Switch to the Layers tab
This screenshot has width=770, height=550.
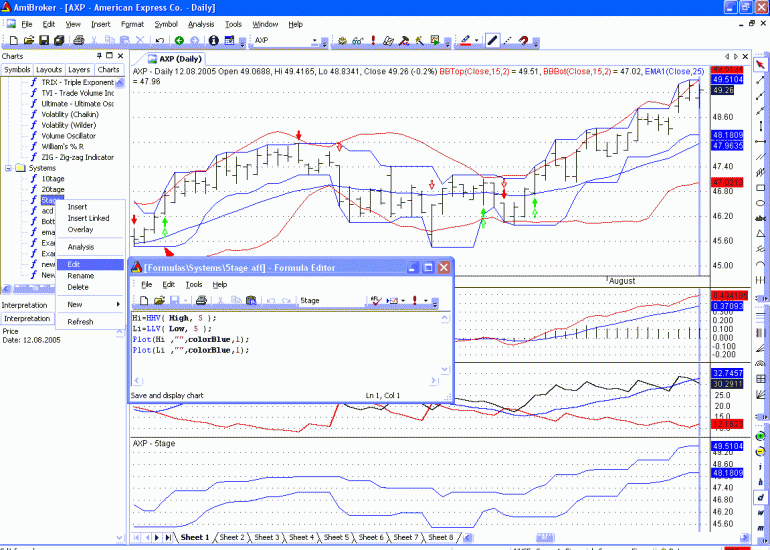pos(79,70)
